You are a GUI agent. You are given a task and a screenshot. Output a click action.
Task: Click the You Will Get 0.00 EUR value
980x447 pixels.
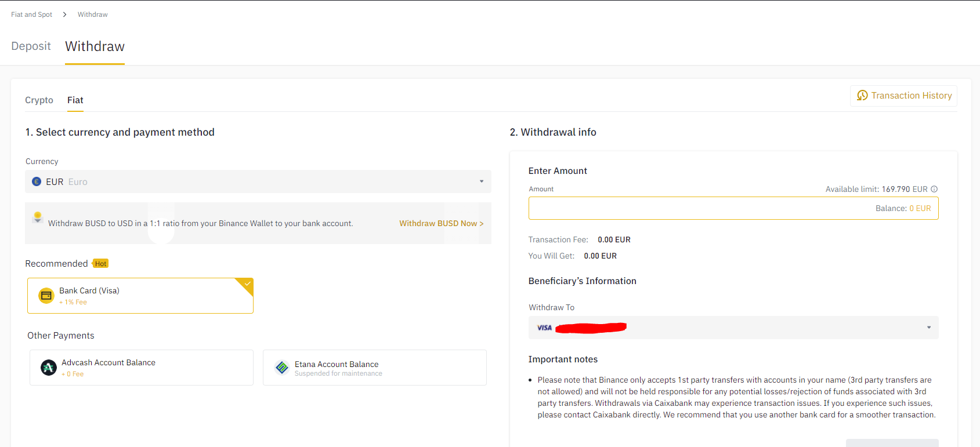600,256
